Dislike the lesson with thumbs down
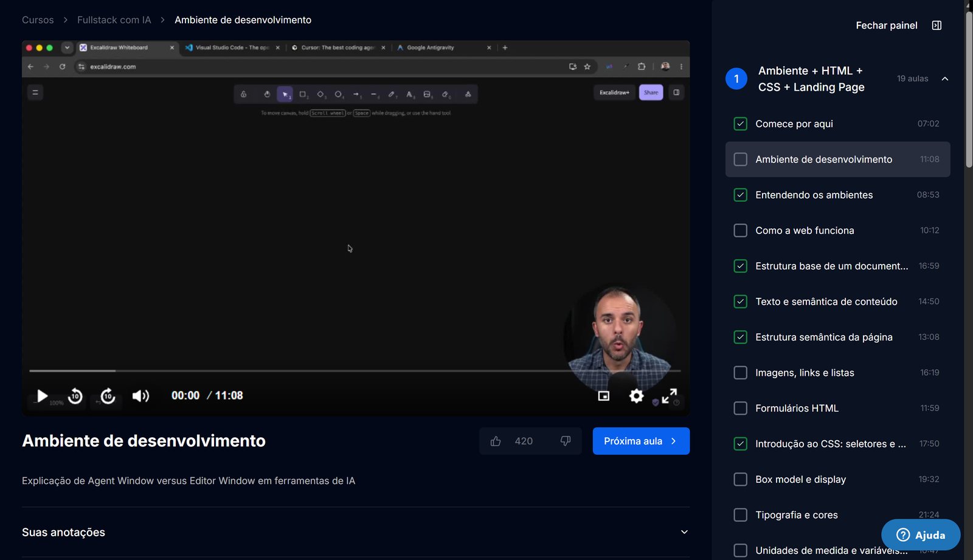 pos(566,441)
